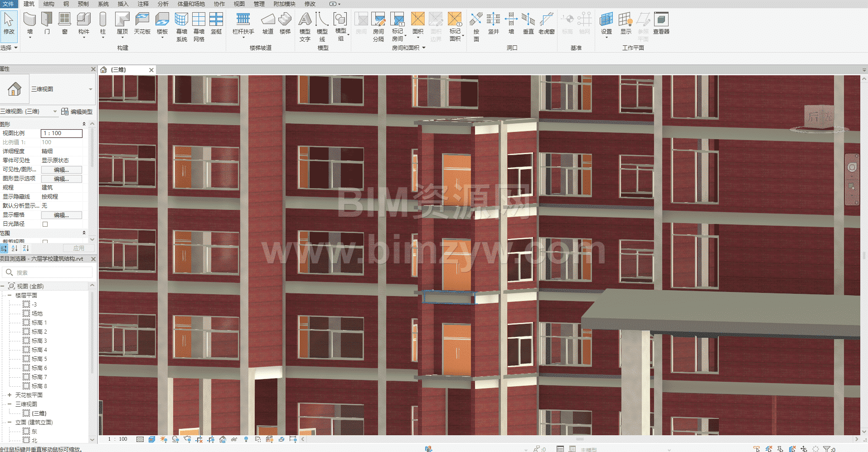Collapse the 立面 (建筑立面) tree node
The width and height of the screenshot is (868, 452).
10,423
